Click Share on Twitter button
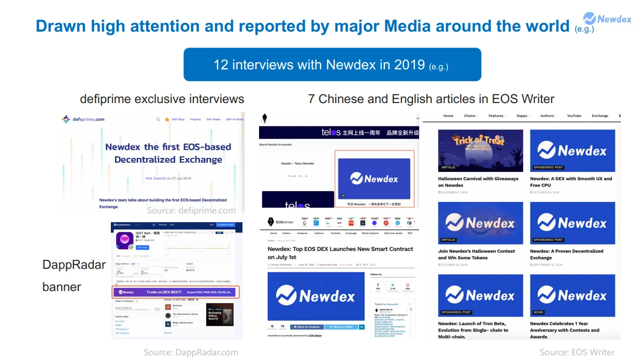Image resolution: width=644 pixels, height=361 pixels. coord(341,327)
